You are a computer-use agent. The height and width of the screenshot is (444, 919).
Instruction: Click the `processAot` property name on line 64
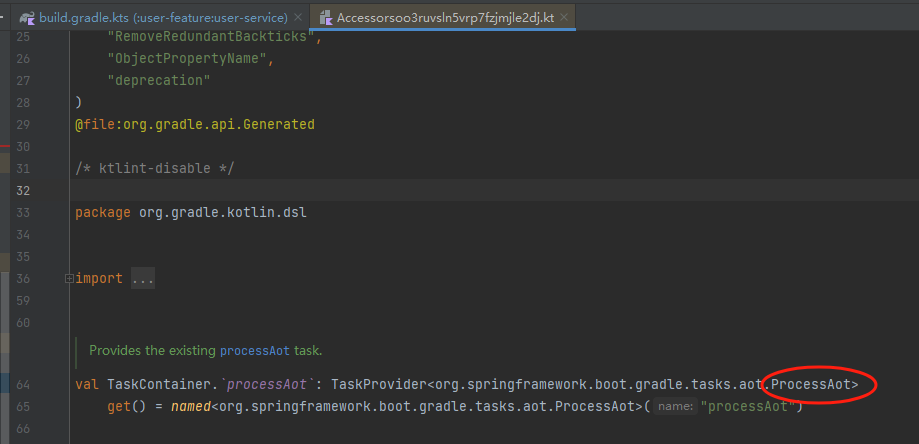pos(267,385)
